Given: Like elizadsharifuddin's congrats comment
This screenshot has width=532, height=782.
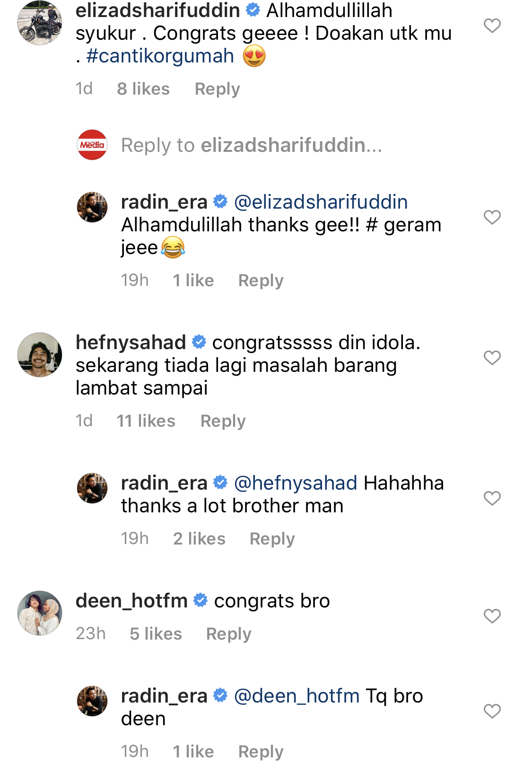Looking at the screenshot, I should pyautogui.click(x=492, y=26).
